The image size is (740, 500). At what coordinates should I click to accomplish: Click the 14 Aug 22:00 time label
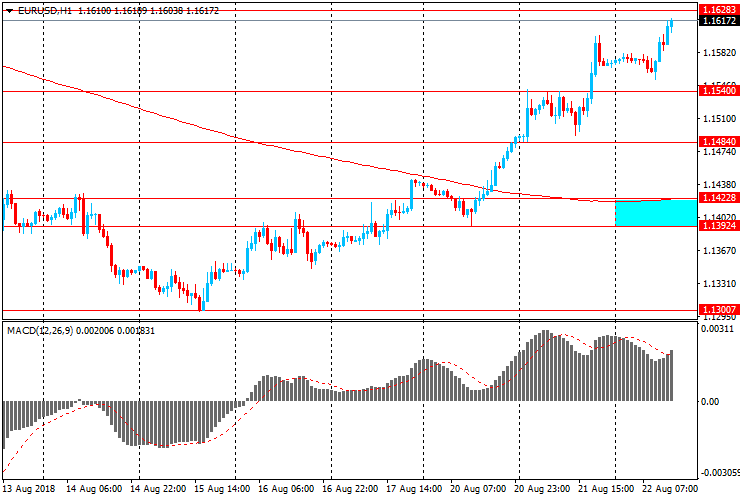click(x=158, y=489)
